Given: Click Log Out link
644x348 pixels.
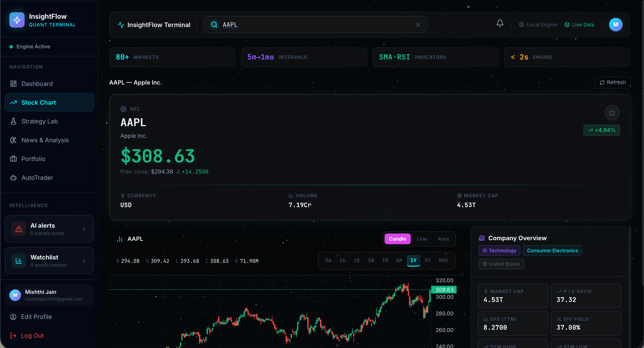Looking at the screenshot, I should pyautogui.click(x=32, y=335).
